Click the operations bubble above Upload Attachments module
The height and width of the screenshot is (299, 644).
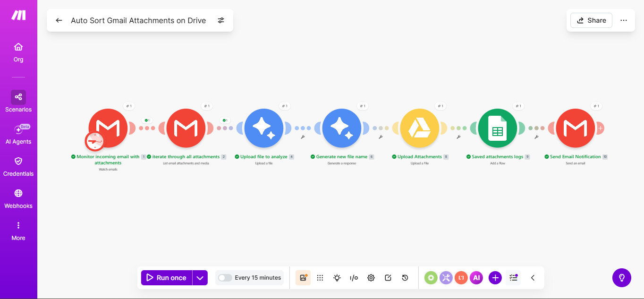441,106
